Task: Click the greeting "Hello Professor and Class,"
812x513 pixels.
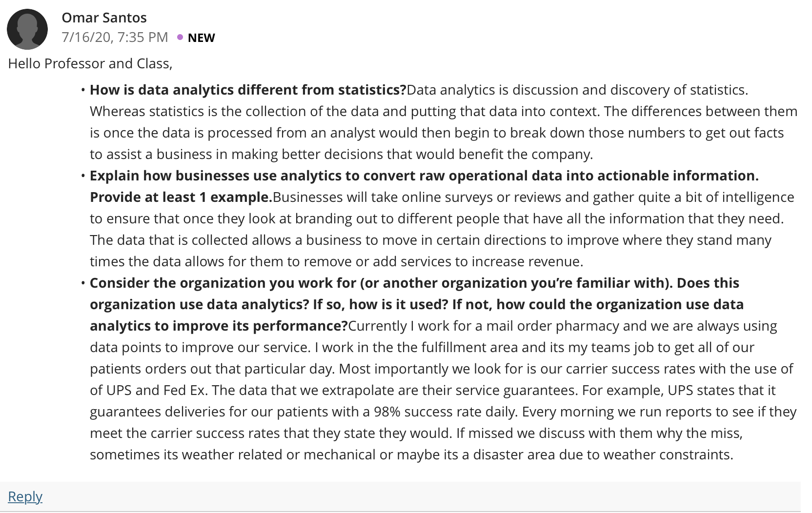Action: (x=90, y=63)
